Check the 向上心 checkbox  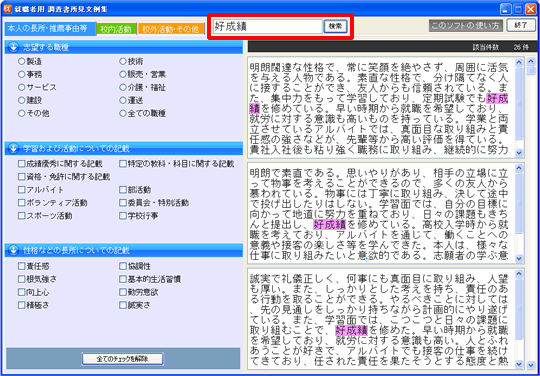(22, 292)
